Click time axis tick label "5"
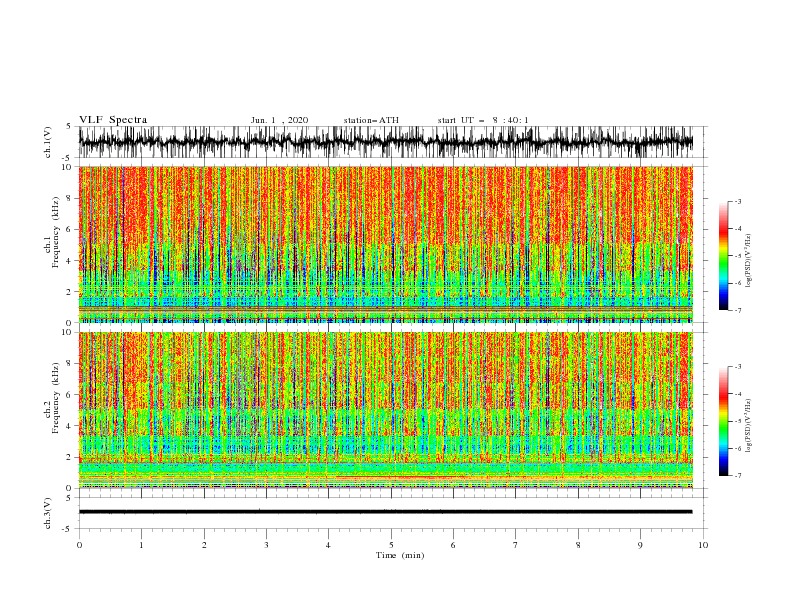 click(391, 545)
